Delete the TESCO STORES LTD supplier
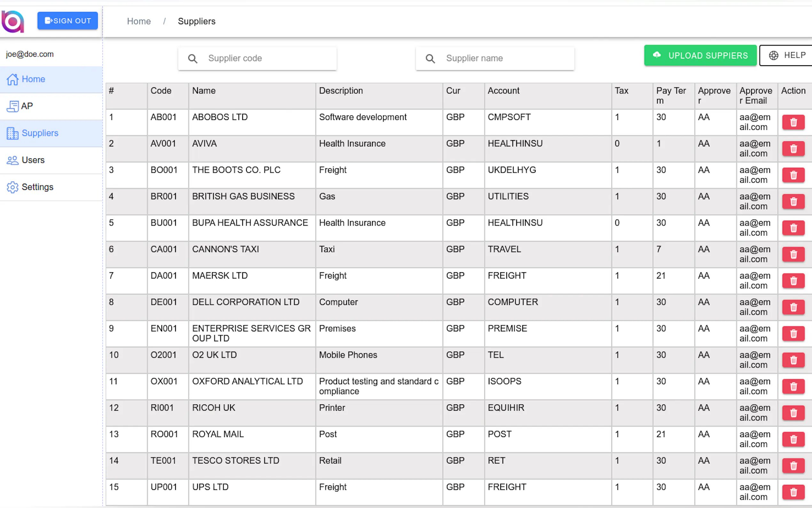The image size is (812, 508). 793,466
